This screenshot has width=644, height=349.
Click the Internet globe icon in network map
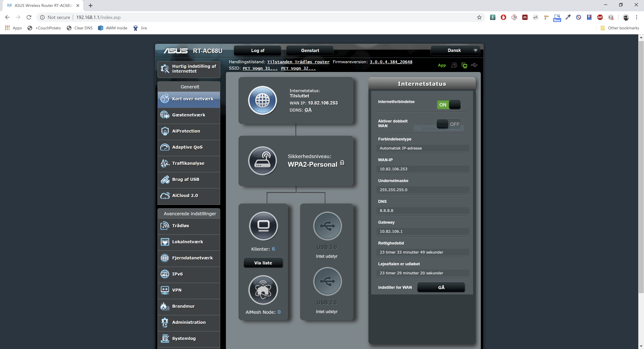click(262, 100)
